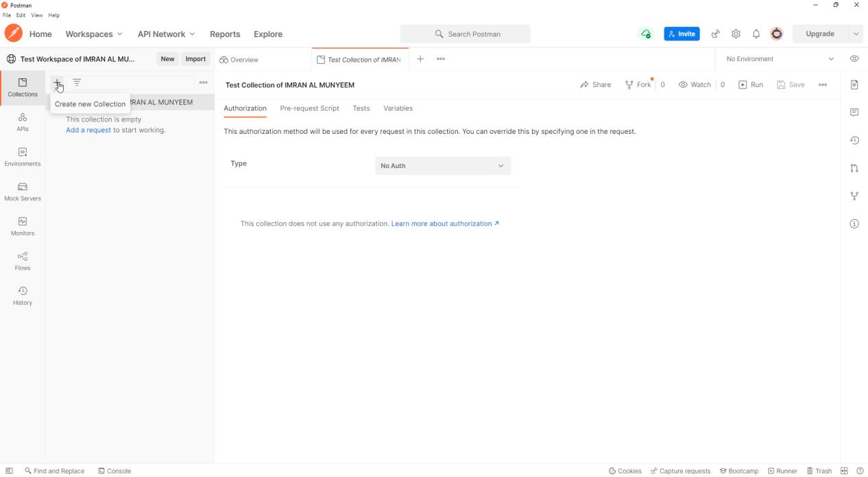Viewport: 868px width, 477px height.
Task: Click Add a request link
Action: pyautogui.click(x=88, y=130)
